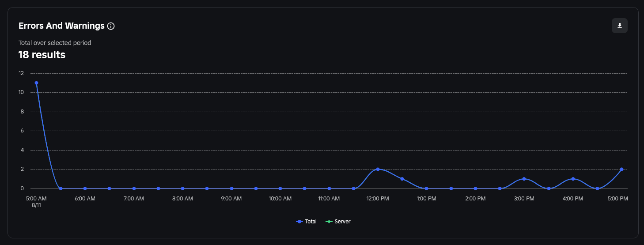
Task: Click the 3:00 PM data point
Action: pyautogui.click(x=524, y=179)
